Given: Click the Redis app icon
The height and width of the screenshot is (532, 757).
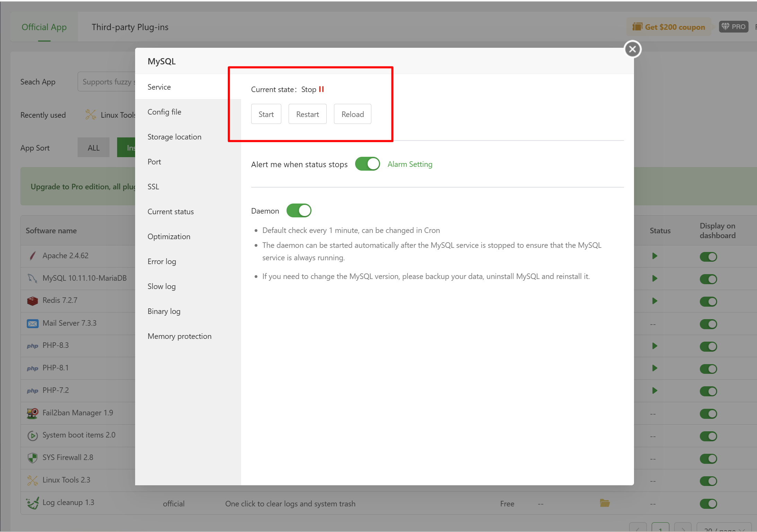Looking at the screenshot, I should pos(32,301).
